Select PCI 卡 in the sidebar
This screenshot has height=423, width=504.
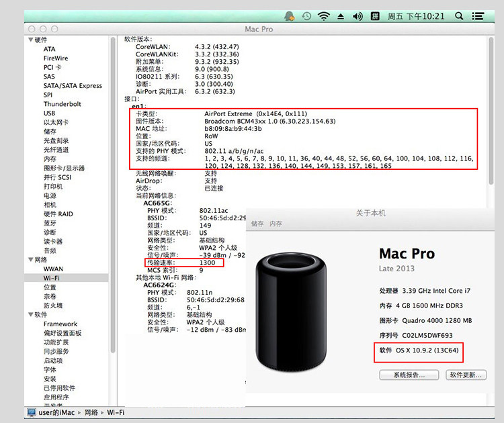point(52,67)
